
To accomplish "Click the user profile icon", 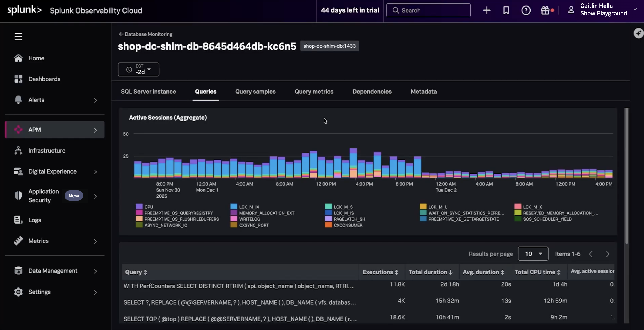I will pos(571,10).
